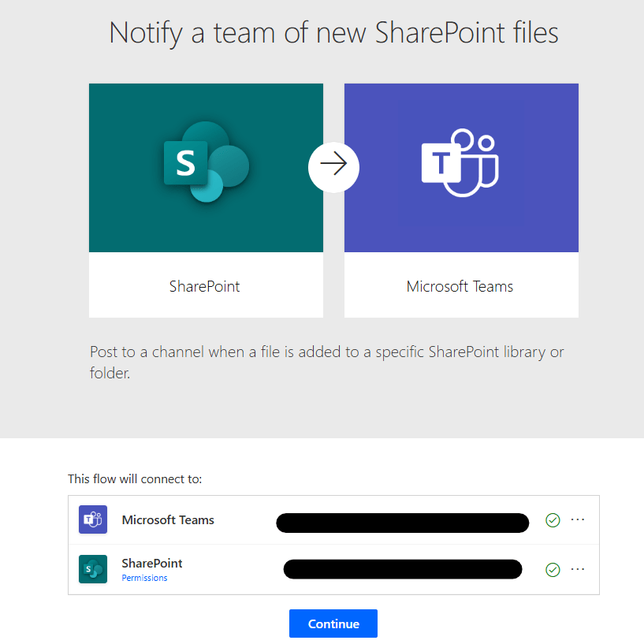Select the Microsoft Teams card label
Viewport: 644px width, 644px height.
pos(460,286)
